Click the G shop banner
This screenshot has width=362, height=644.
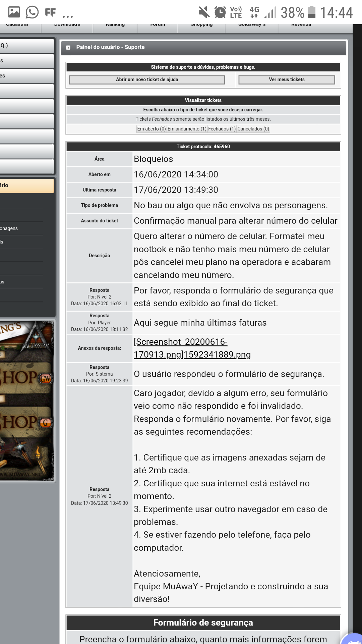(x=27, y=422)
